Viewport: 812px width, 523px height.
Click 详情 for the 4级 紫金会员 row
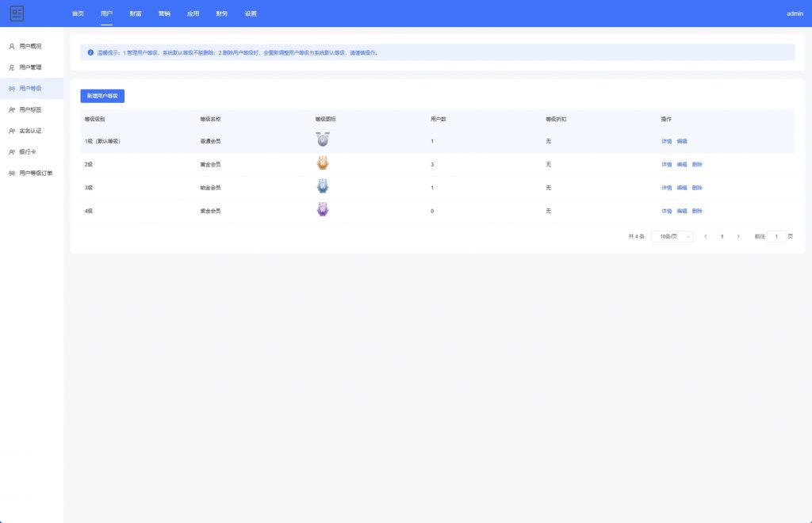point(666,211)
